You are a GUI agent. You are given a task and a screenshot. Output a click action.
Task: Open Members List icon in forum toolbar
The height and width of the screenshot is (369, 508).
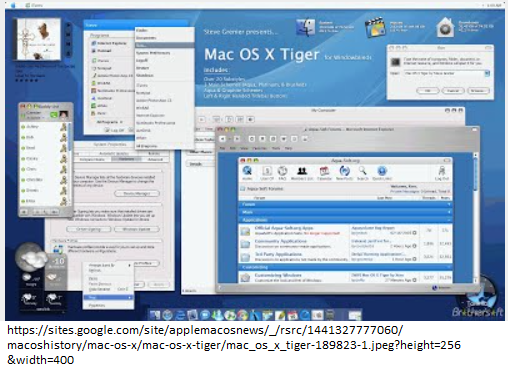(302, 172)
